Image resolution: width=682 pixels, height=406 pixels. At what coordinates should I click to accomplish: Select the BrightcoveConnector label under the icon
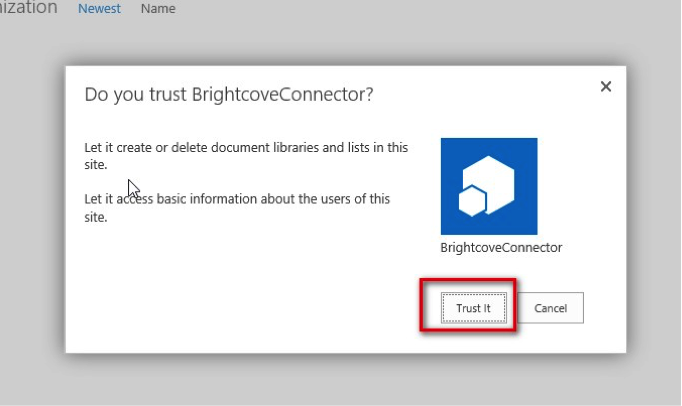coord(501,247)
